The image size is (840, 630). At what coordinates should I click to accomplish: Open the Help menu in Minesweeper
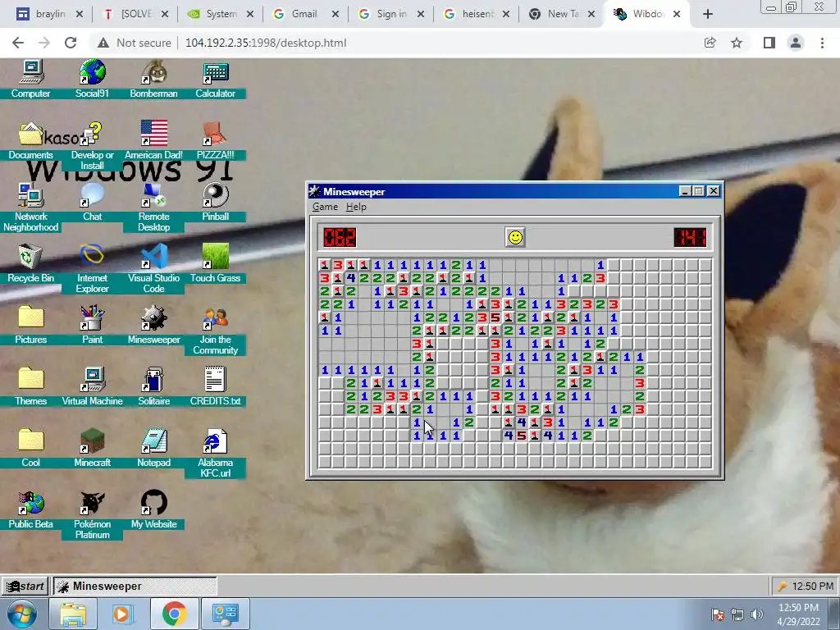tap(356, 207)
